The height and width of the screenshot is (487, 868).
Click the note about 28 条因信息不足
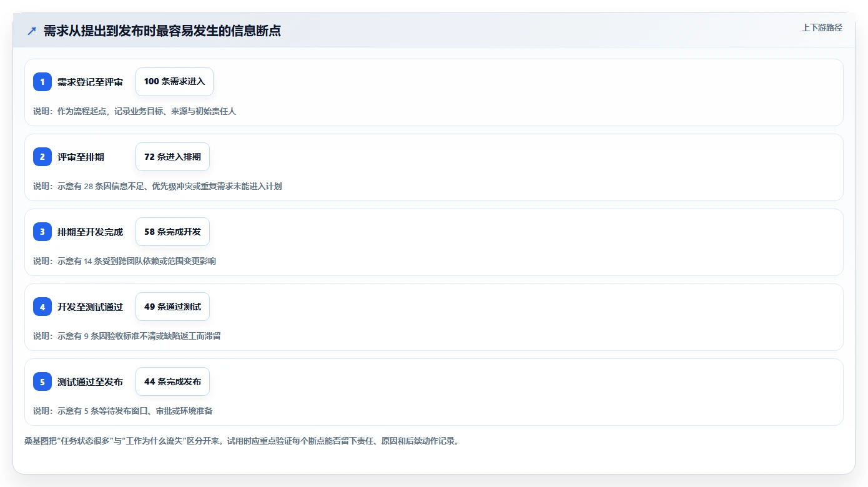coord(157,186)
